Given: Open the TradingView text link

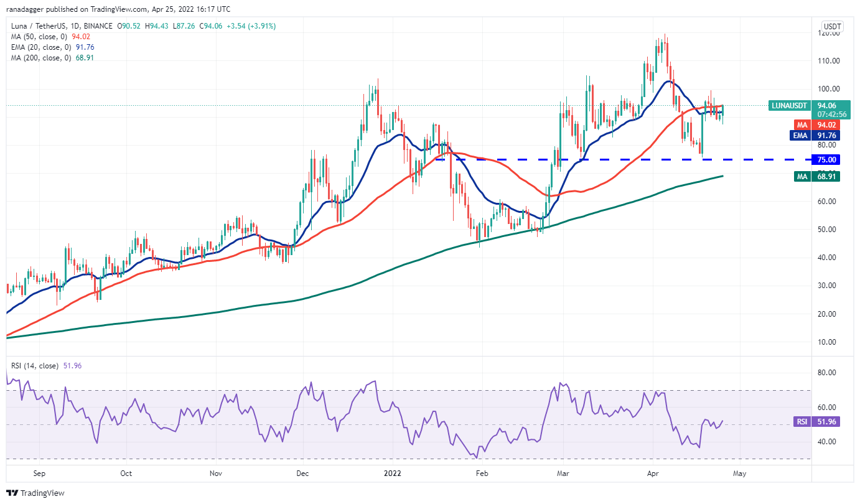Looking at the screenshot, I should [42, 493].
